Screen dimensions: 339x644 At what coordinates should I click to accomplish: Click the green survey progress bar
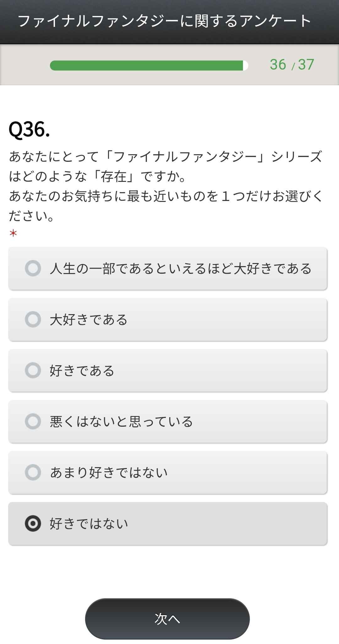point(146,66)
